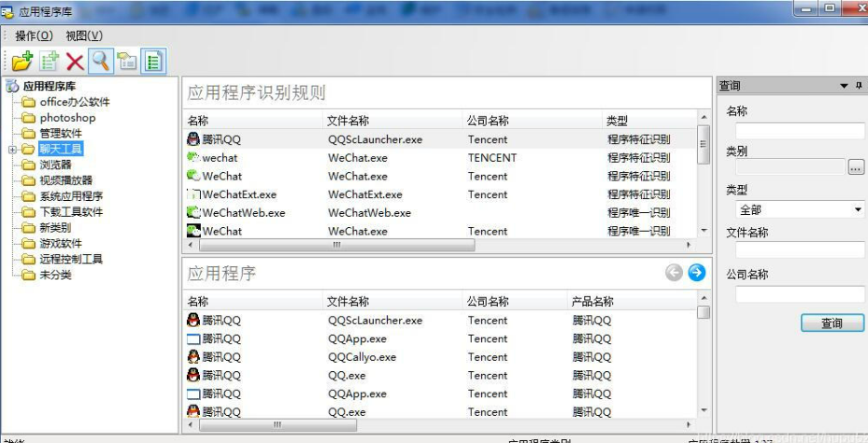Screen dimensions: 868x443
Task: Click folder icon of photoshop category
Action: 28,118
